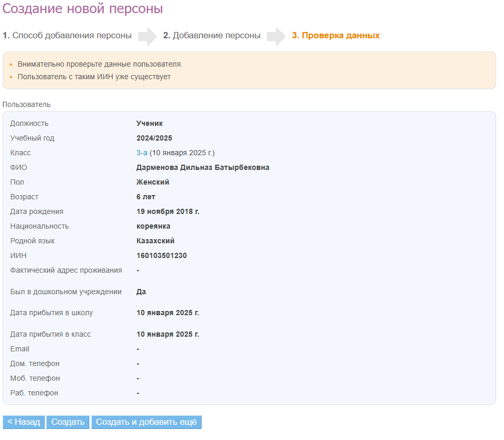This screenshot has height=440, width=504.
Task: Select step 1 Способ добавления персоны
Action: (67, 36)
